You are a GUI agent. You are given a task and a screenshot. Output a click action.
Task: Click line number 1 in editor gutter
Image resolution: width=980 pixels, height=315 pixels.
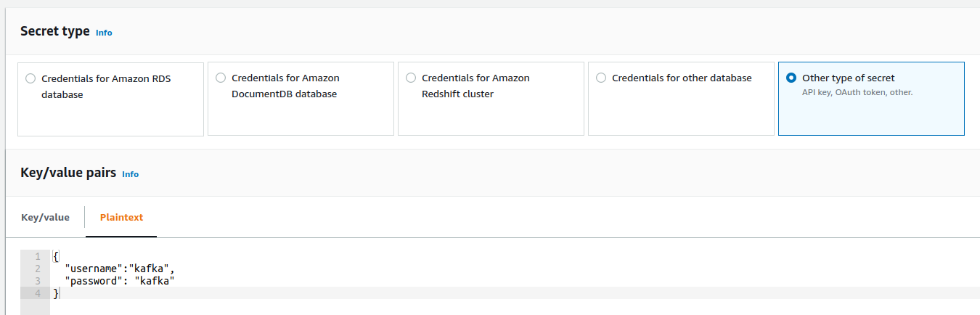click(37, 257)
